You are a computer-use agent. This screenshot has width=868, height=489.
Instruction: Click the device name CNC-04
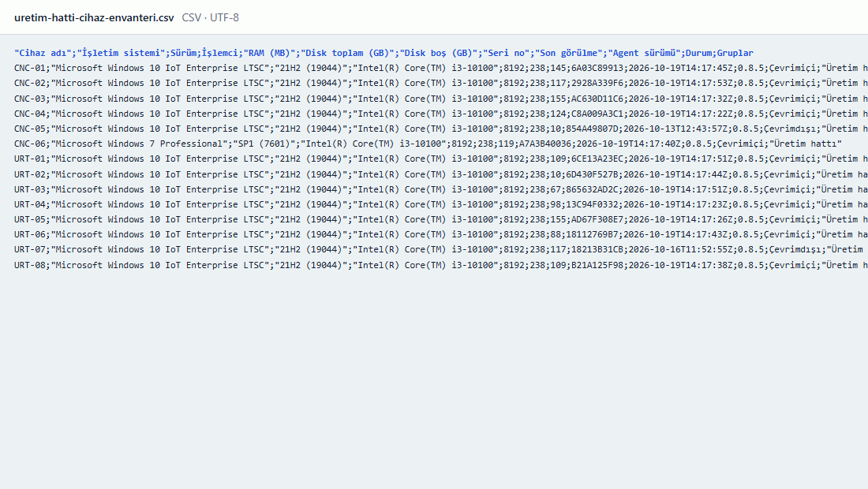tap(30, 114)
